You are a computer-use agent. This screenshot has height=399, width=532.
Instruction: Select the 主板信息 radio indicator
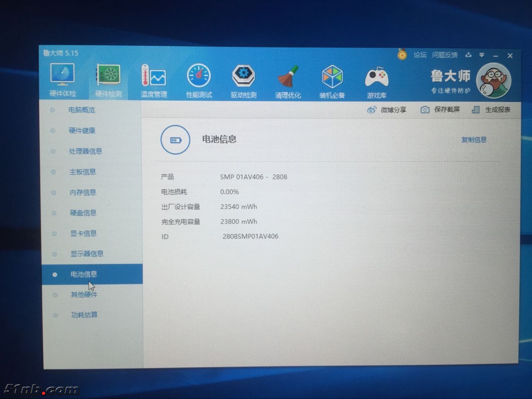pos(54,172)
